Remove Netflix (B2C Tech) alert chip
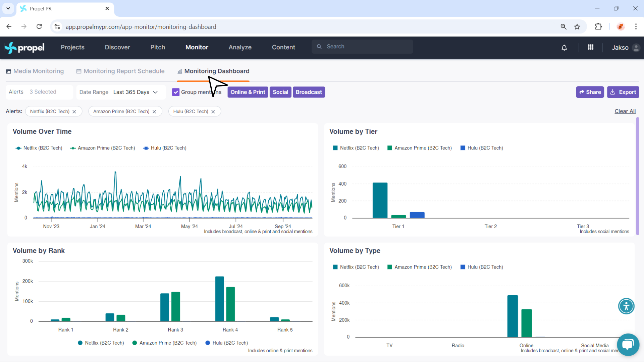The image size is (644, 362). pos(74,112)
